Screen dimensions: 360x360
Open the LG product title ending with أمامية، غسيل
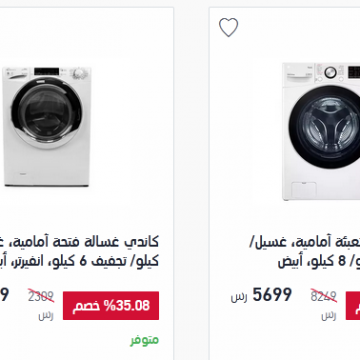[x=305, y=242]
